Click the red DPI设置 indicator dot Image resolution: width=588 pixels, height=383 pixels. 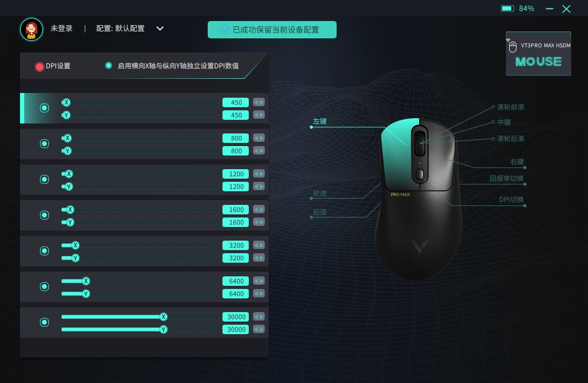[39, 67]
